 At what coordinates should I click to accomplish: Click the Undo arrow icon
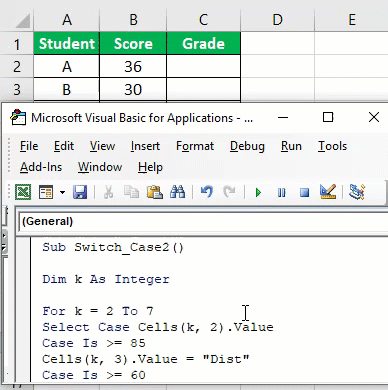pyautogui.click(x=207, y=192)
